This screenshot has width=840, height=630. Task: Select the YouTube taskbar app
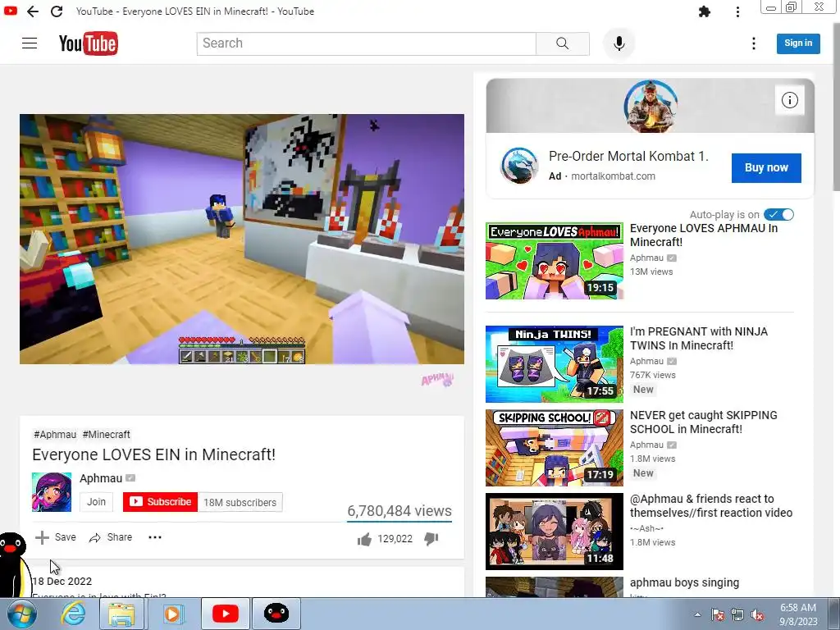[225, 614]
